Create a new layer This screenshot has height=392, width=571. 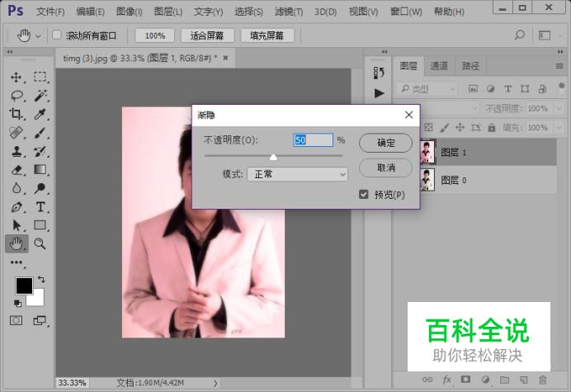click(524, 380)
